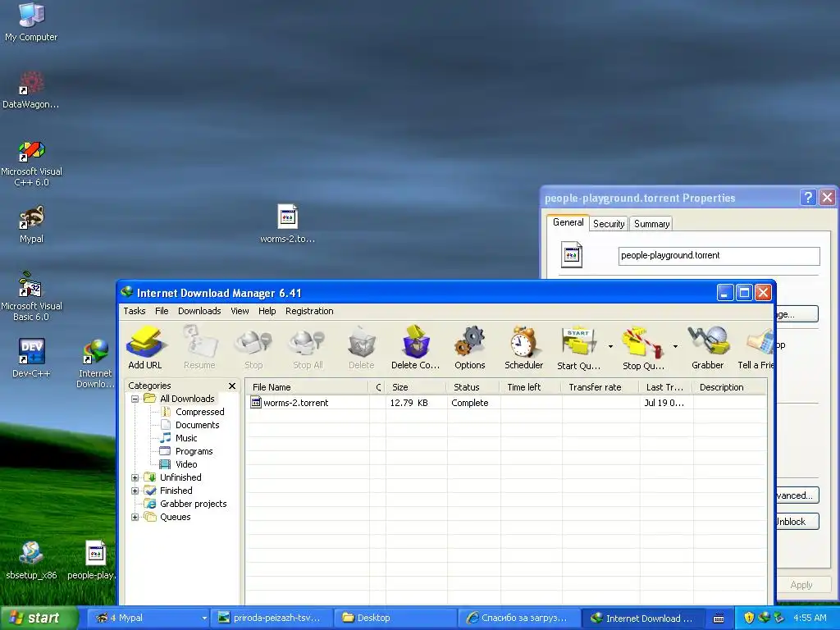840x630 pixels.
Task: Open the Tasks menu
Action: coord(134,311)
